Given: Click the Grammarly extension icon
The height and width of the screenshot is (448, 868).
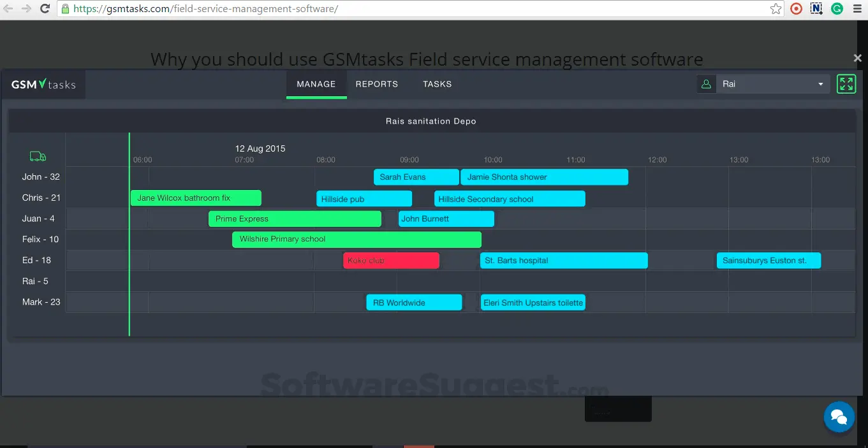Looking at the screenshot, I should tap(837, 9).
